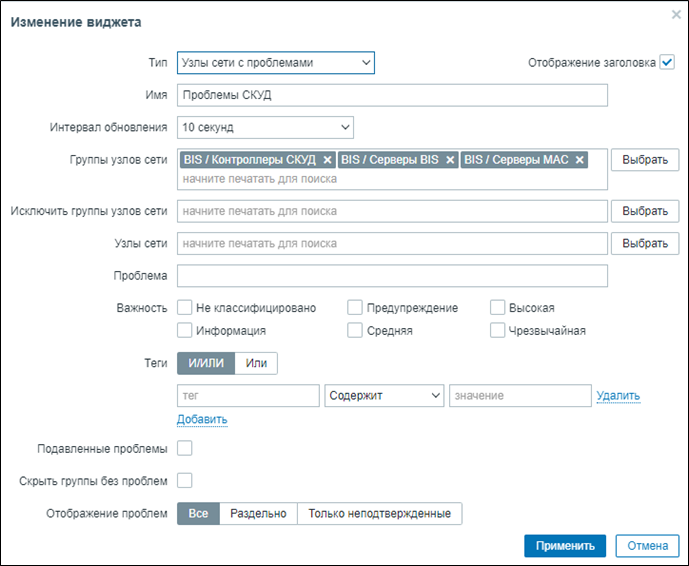Image resolution: width=689 pixels, height=566 pixels.
Task: Enable the Не классифицировано severity checkbox
Action: (185, 308)
